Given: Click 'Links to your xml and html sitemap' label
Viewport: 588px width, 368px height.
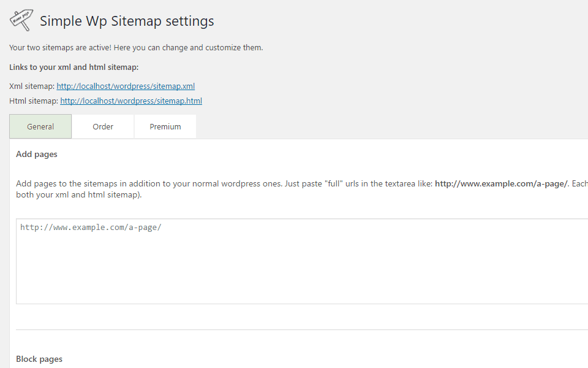Looking at the screenshot, I should pyautogui.click(x=74, y=67).
